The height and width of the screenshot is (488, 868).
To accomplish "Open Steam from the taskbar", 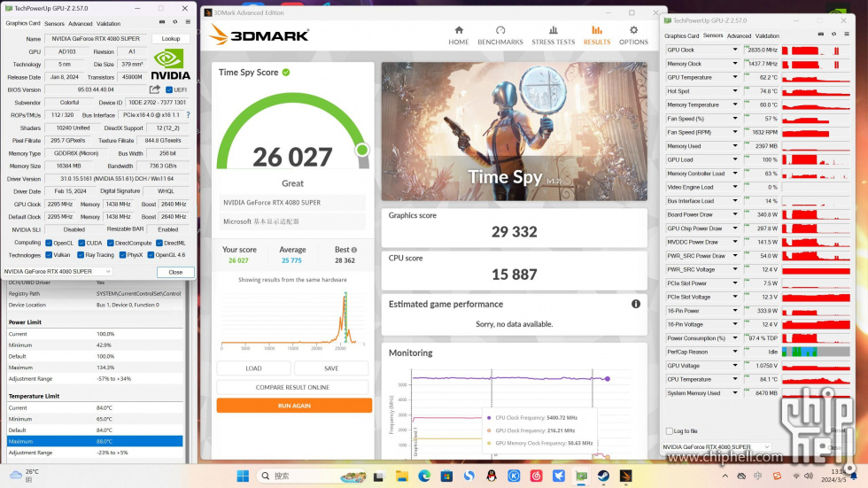I will pos(603,476).
